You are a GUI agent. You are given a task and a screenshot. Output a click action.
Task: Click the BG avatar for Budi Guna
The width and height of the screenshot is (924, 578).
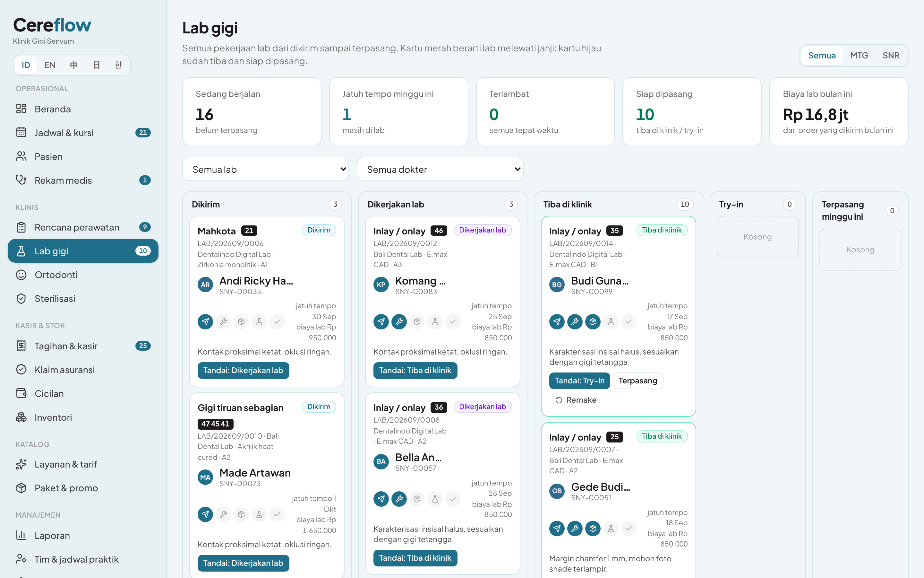coord(557,285)
